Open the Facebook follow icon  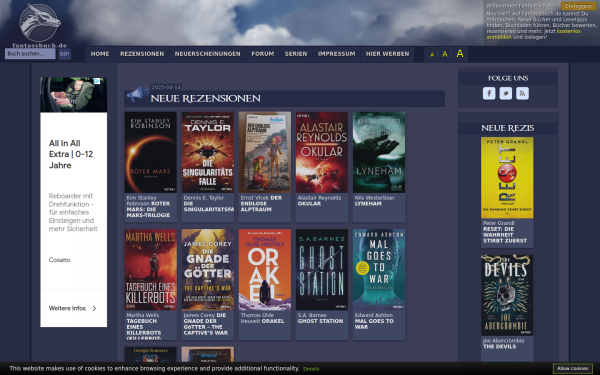point(489,93)
